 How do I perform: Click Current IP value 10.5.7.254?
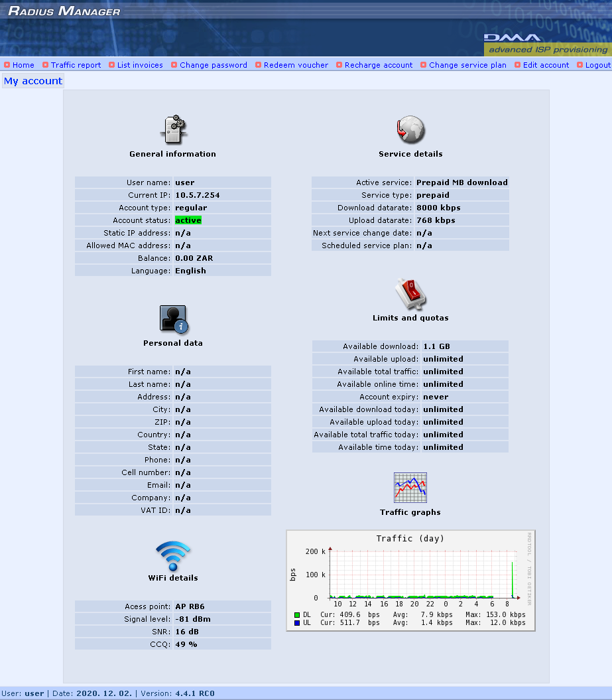tap(197, 195)
